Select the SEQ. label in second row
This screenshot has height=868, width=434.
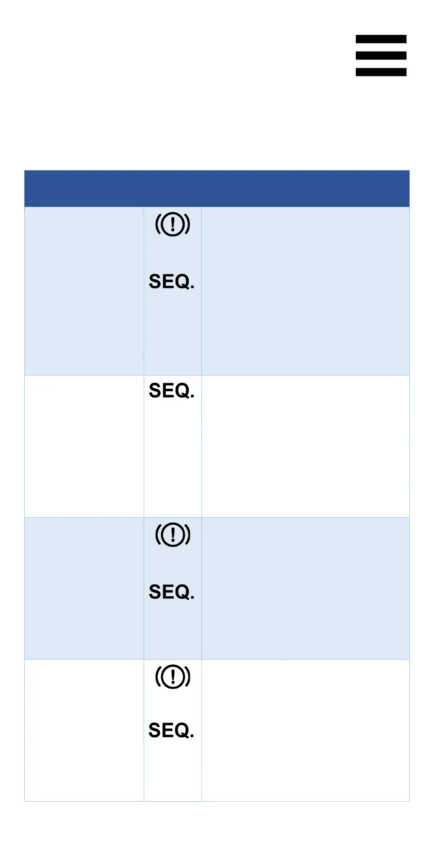(172, 391)
